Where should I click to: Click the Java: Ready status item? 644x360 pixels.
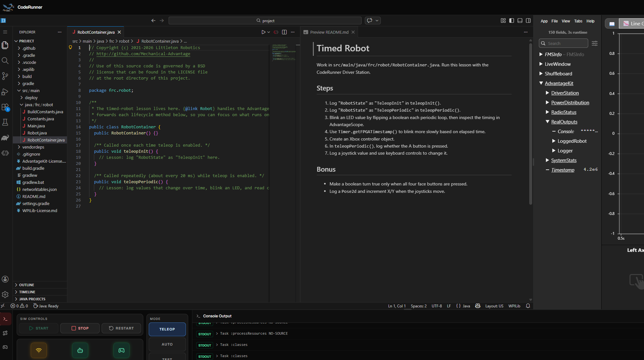pyautogui.click(x=46, y=306)
